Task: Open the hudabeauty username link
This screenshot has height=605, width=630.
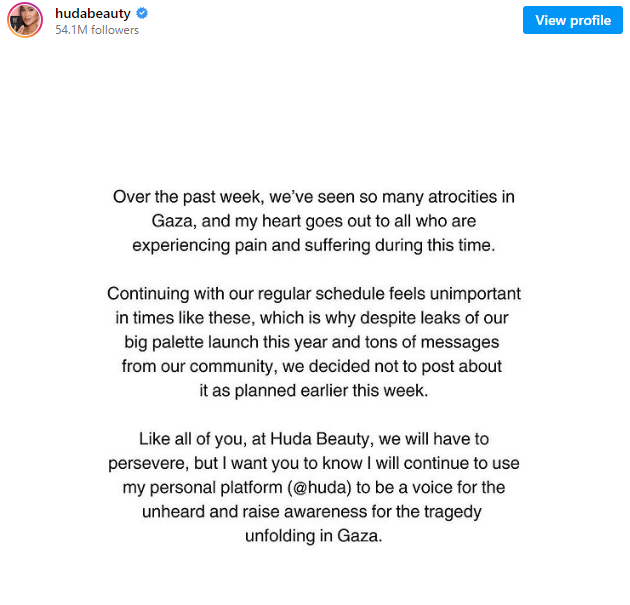Action: pyautogui.click(x=93, y=13)
